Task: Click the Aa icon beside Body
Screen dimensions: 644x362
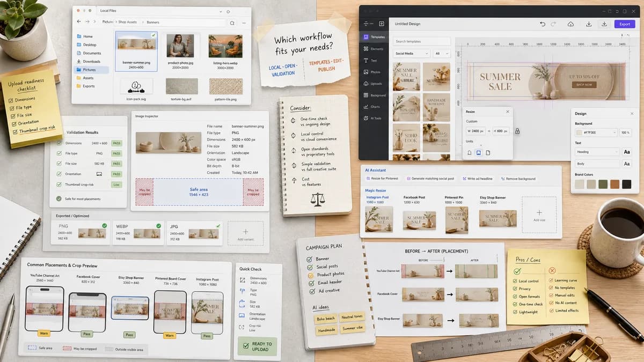Action: pos(627,164)
